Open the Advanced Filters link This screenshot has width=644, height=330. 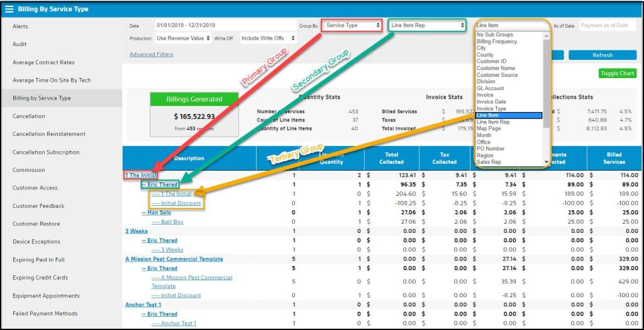click(x=151, y=55)
